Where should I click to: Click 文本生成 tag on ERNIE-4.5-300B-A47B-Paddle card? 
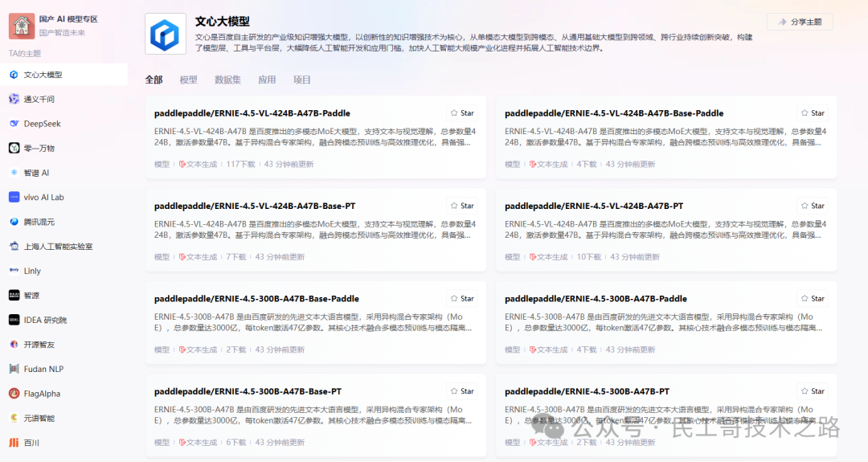pos(549,350)
